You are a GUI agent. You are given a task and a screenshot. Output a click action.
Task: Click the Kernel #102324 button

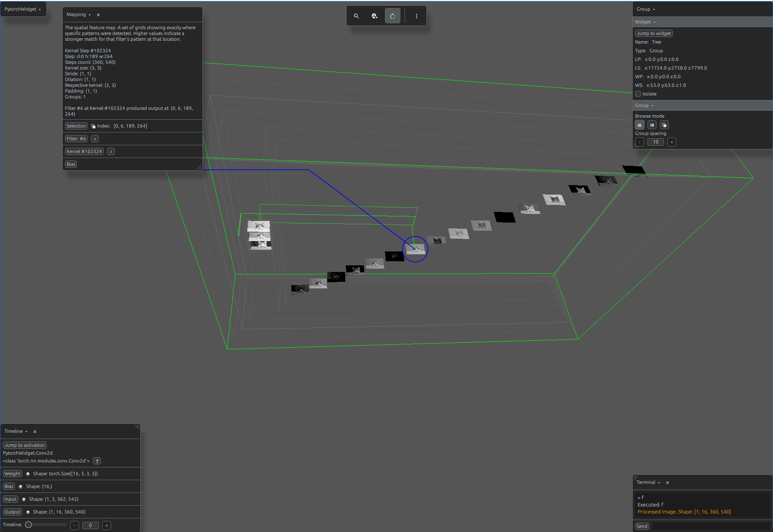(84, 152)
